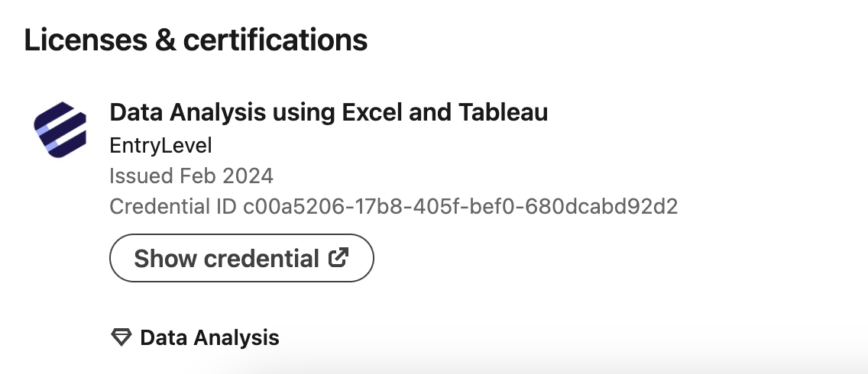
Task: Click the ampersand in the section heading
Action: click(166, 40)
